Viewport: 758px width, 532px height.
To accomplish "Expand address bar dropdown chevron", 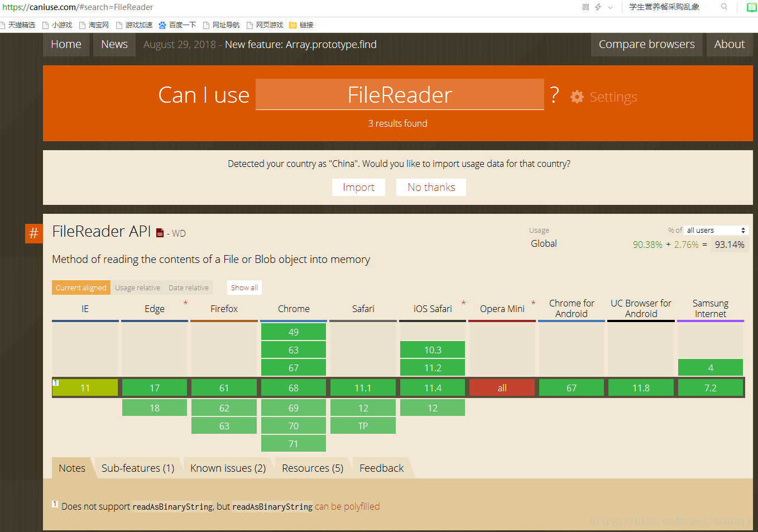I will coord(610,7).
